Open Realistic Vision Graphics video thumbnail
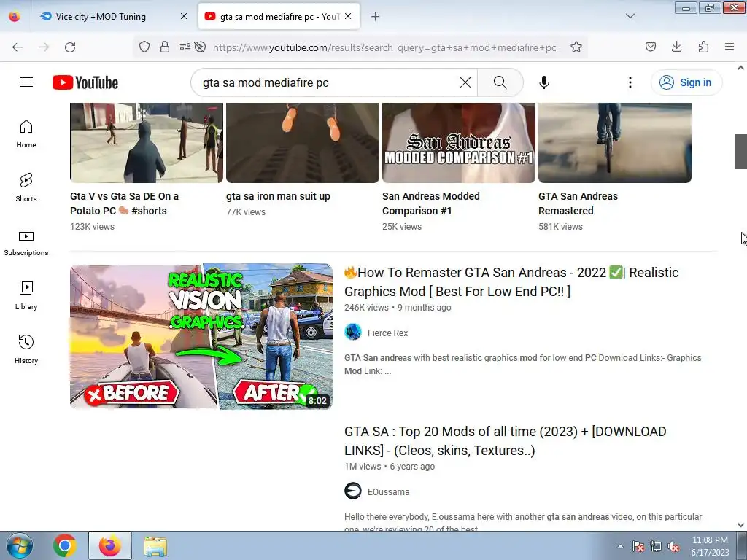The height and width of the screenshot is (560, 747). click(x=201, y=336)
